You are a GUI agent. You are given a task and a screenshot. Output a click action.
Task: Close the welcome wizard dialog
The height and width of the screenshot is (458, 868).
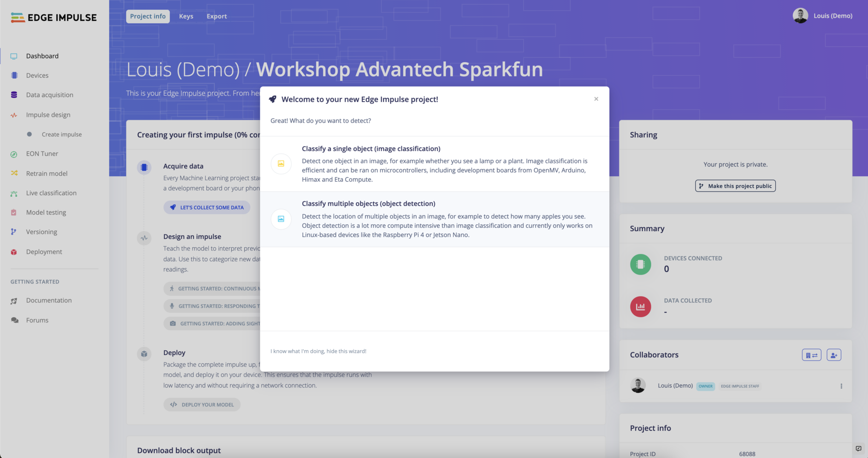[596, 99]
